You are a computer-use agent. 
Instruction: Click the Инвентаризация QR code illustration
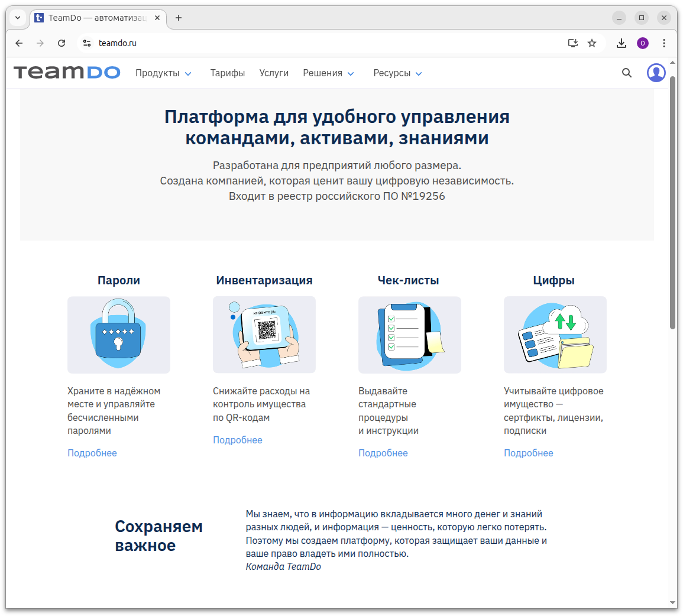click(x=264, y=335)
